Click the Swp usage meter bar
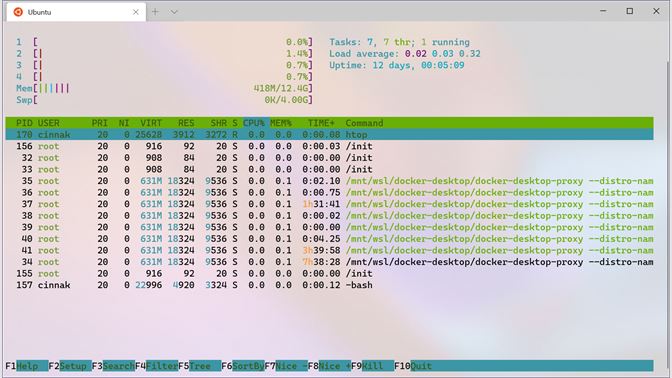Viewport: 672px width, 378px height. click(x=165, y=100)
